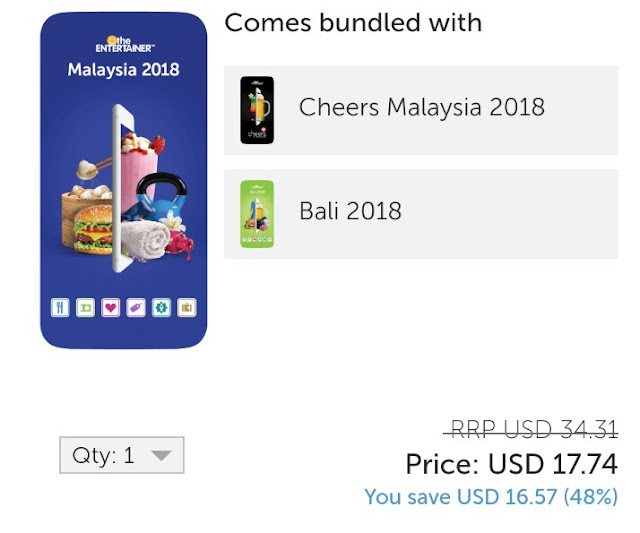Click the Cheers Malaysia 2018 thumbnail
The width and height of the screenshot is (640, 533).
pyautogui.click(x=257, y=110)
